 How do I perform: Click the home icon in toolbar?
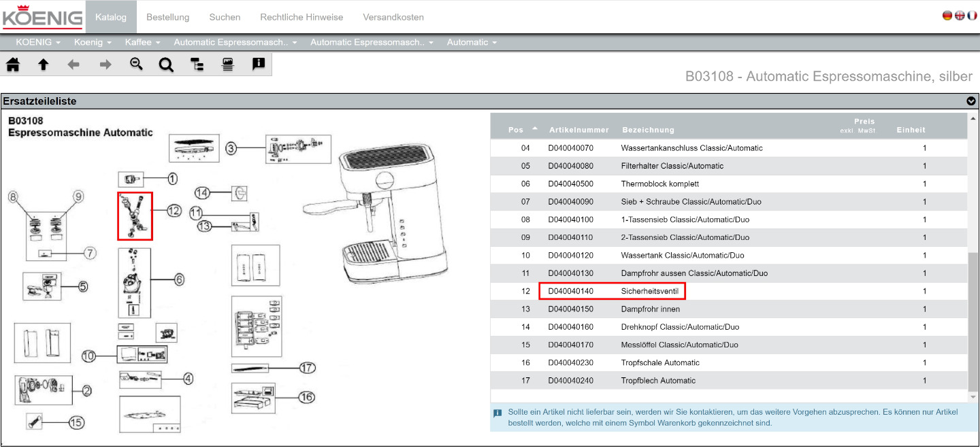13,65
